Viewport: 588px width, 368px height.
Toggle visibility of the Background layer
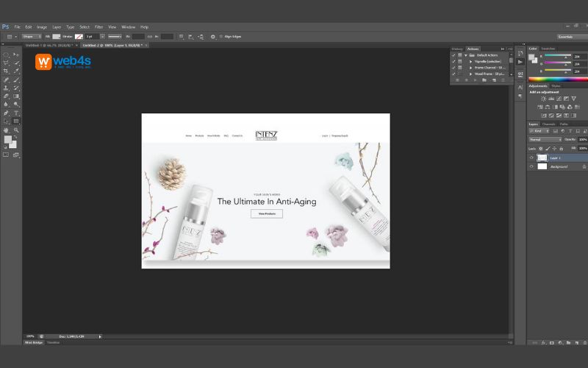(x=531, y=166)
